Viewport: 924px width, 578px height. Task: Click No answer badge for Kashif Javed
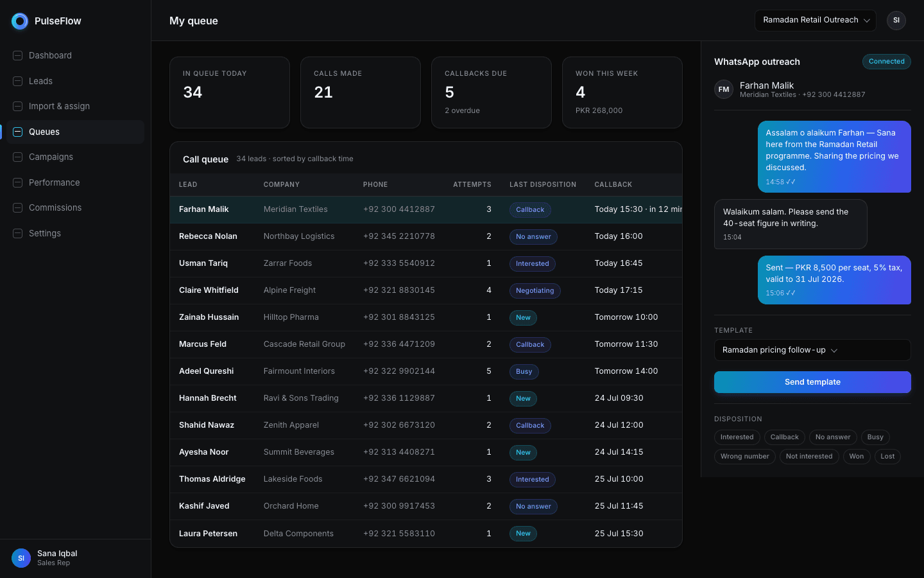(534, 507)
